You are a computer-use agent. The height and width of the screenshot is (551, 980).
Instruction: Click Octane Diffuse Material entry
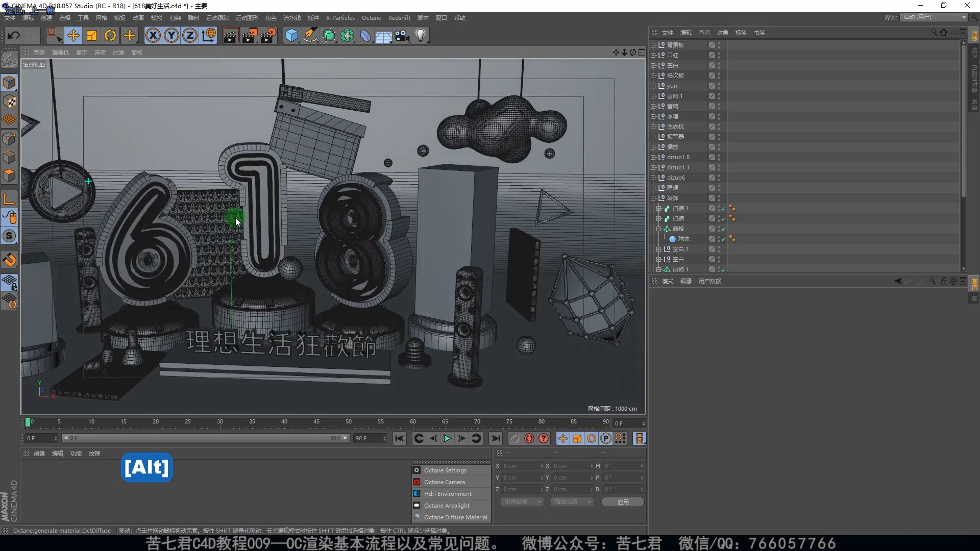click(455, 517)
